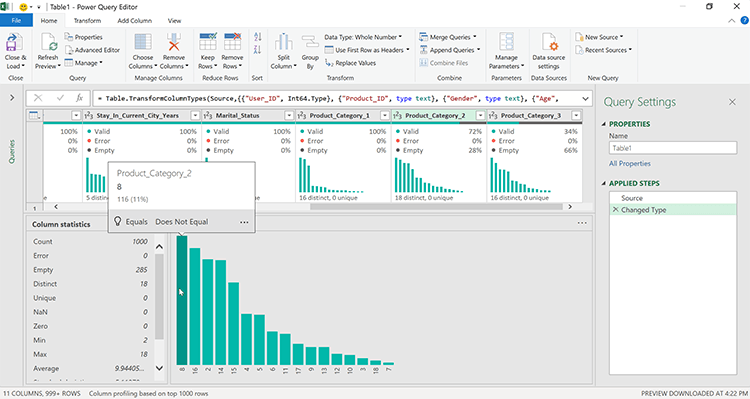Click the Refresh Preview icon

[x=49, y=43]
